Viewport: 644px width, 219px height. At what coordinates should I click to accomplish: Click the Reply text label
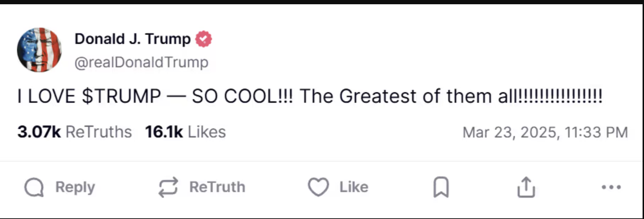tap(75, 187)
